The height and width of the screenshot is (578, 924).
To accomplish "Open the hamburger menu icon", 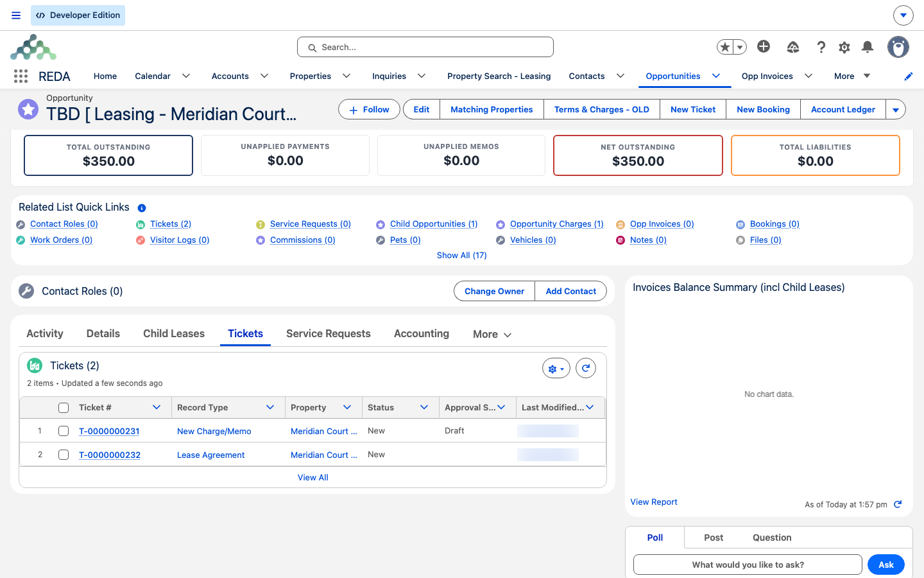I will [16, 15].
